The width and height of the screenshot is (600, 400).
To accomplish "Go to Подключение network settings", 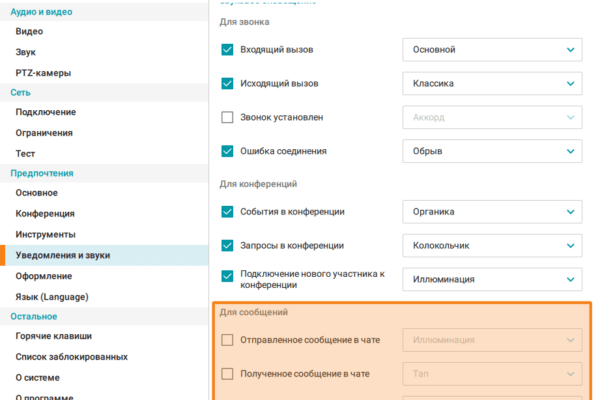I will 44,112.
